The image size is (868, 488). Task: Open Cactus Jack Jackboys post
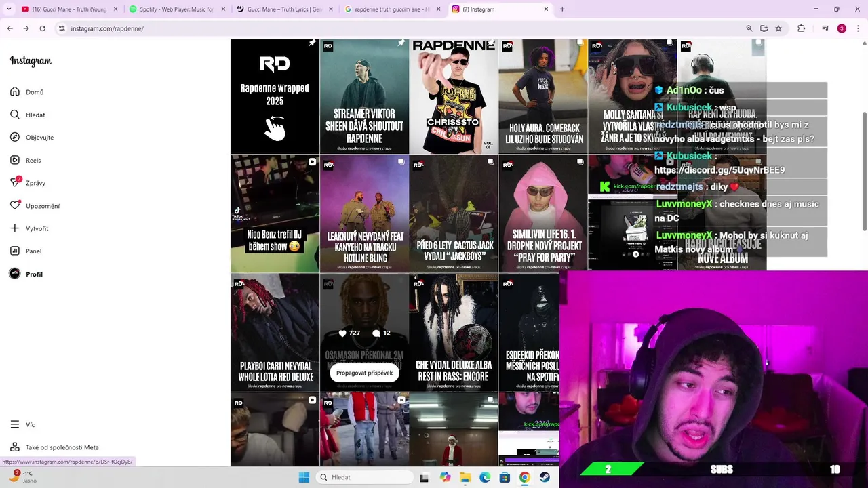454,213
